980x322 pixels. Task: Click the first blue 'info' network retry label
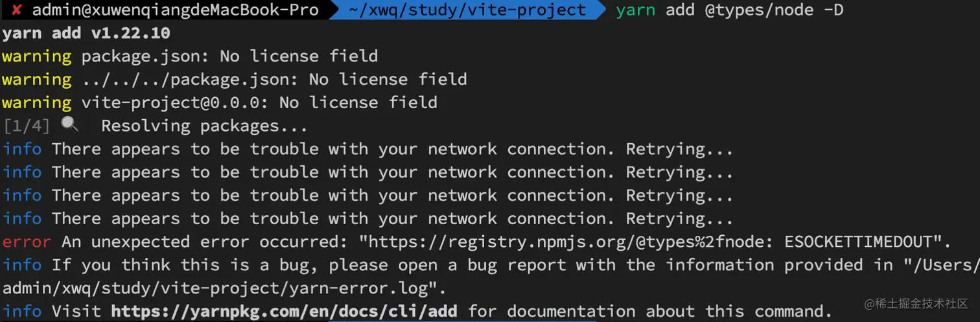click(22, 149)
